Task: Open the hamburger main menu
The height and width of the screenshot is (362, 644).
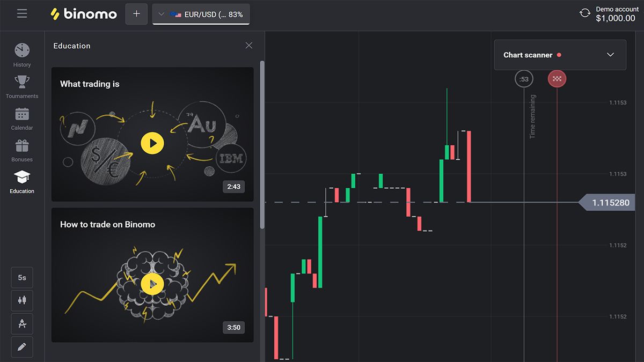Action: (22, 13)
